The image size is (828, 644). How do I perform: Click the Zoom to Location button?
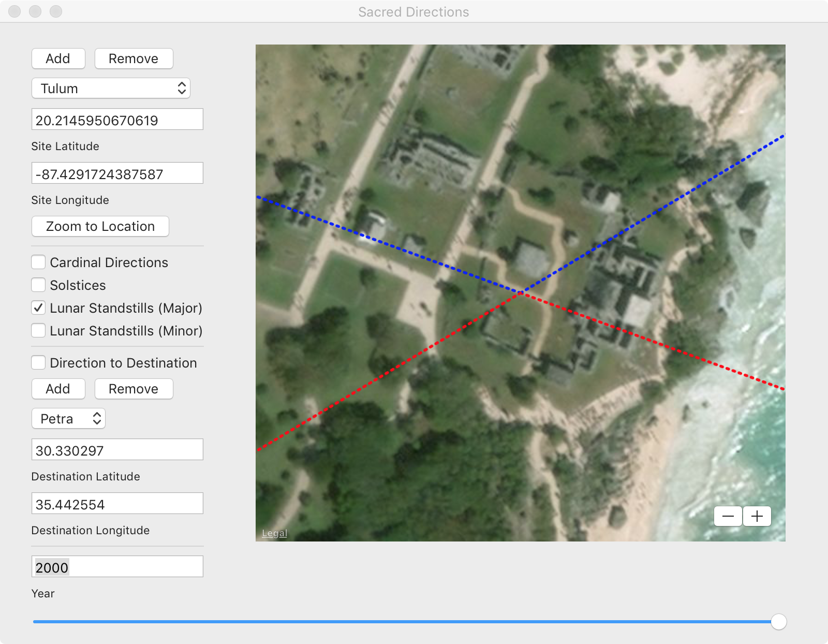point(100,226)
